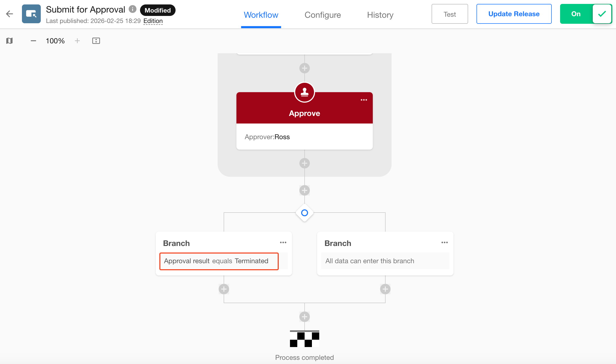Open the minimap icon in toolbar
This screenshot has height=364, width=616.
tap(9, 41)
